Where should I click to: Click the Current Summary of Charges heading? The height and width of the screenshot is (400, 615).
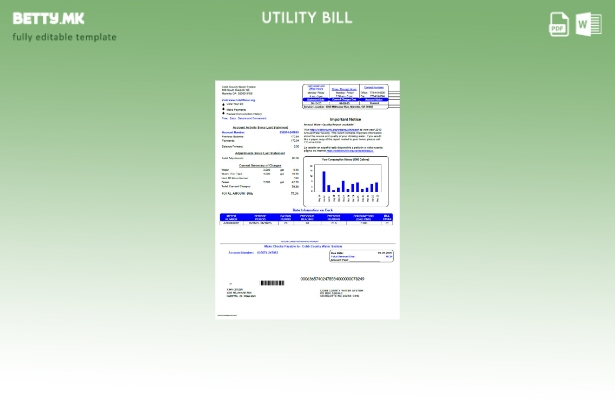260,164
